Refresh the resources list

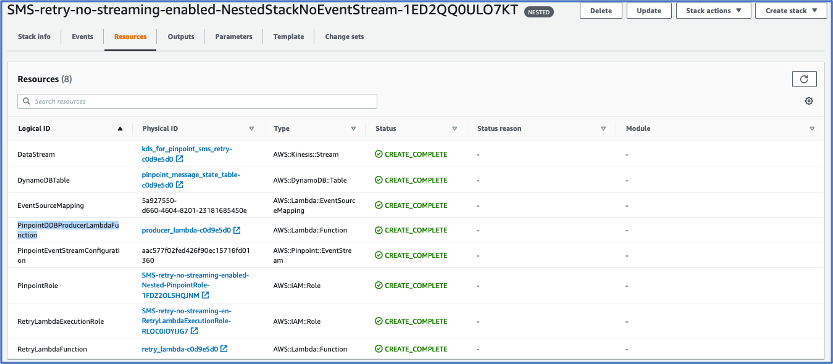pos(804,79)
